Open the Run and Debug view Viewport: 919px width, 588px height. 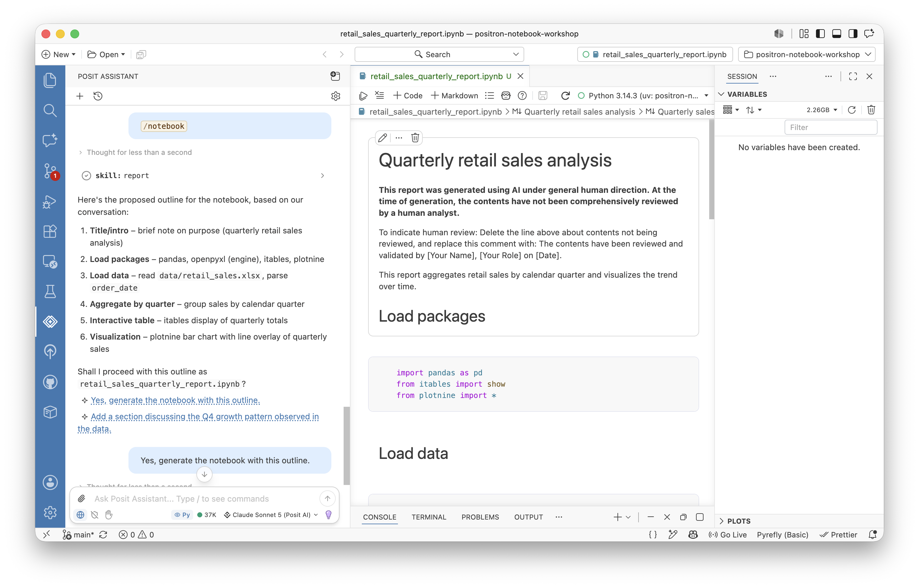coord(50,202)
